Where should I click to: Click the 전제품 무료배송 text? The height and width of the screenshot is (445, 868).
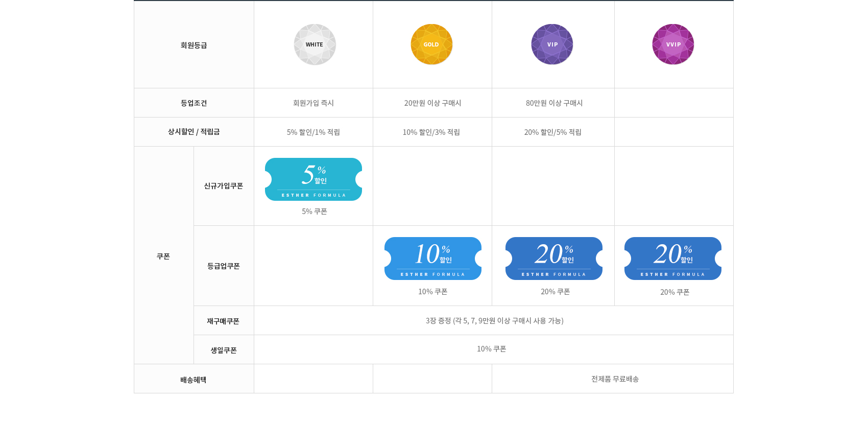615,379
